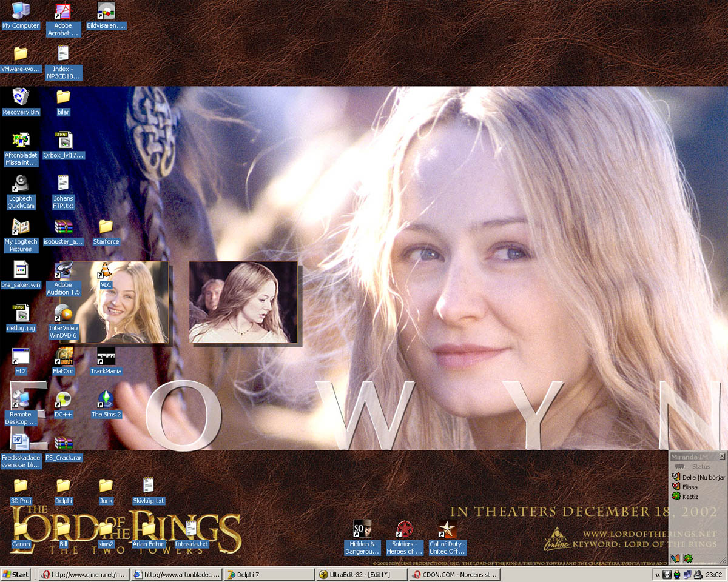Launch the FlatOut game shortcut

(x=63, y=361)
